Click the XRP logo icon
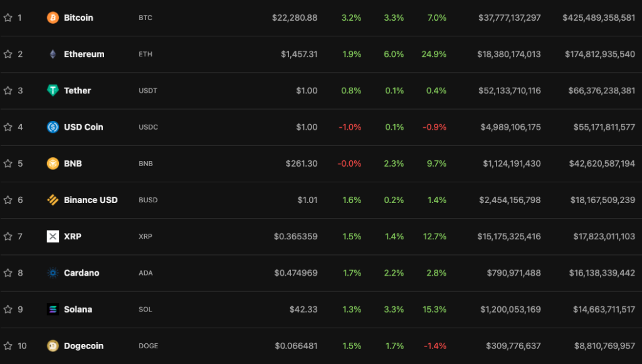The width and height of the screenshot is (642, 364). click(x=53, y=236)
